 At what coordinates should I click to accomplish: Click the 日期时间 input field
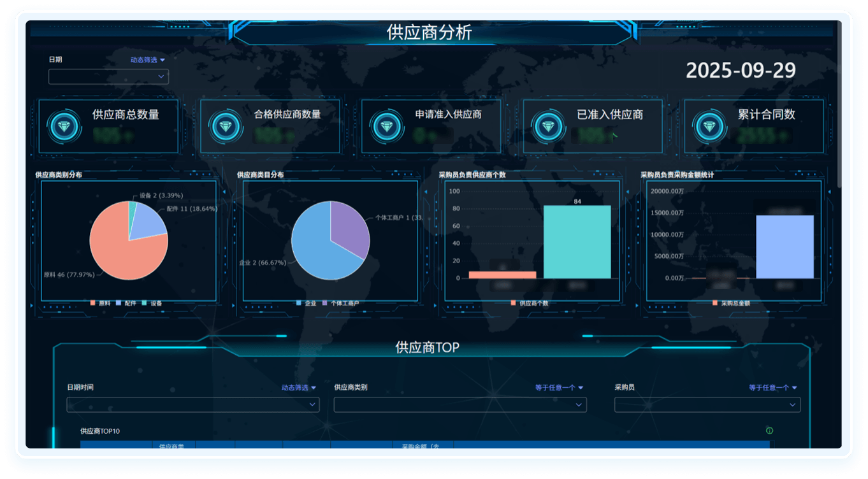click(192, 405)
